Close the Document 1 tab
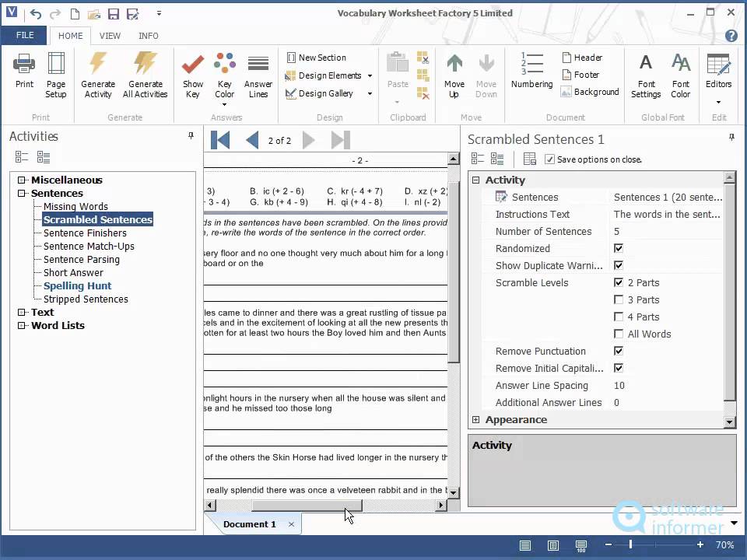This screenshot has height=560, width=747. (291, 524)
